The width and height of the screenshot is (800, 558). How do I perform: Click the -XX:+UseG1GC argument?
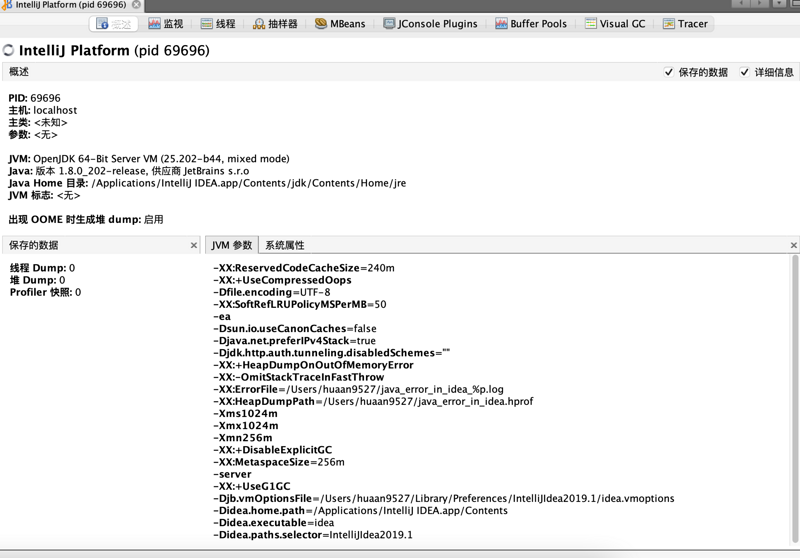click(252, 486)
